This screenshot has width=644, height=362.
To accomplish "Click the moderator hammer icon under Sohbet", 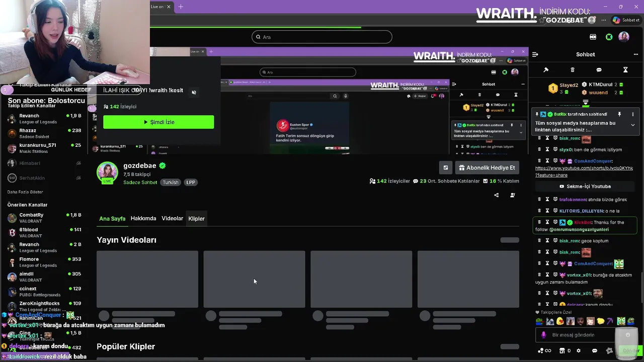I will point(546,70).
